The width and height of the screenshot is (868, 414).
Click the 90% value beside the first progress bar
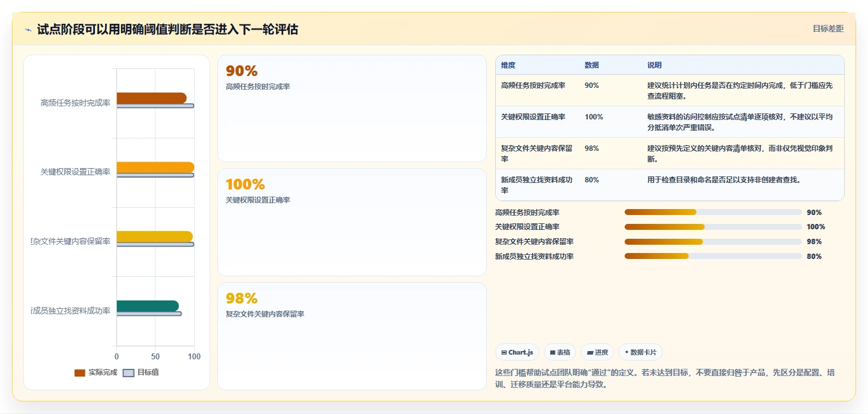[x=814, y=212]
